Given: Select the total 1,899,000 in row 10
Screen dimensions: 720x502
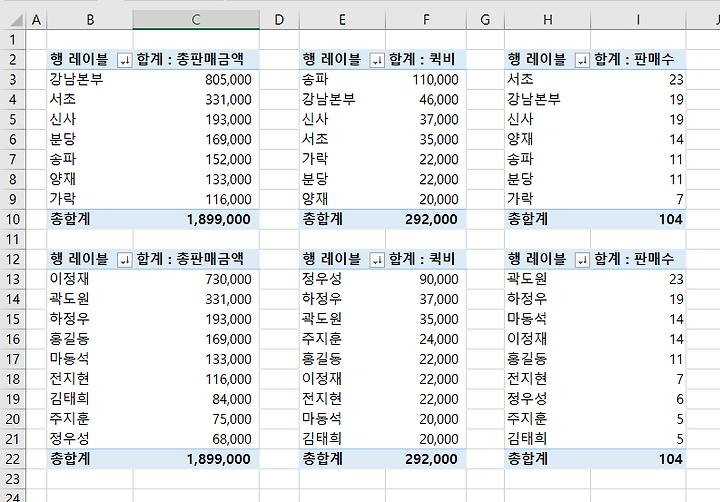Looking at the screenshot, I should coord(196,219).
